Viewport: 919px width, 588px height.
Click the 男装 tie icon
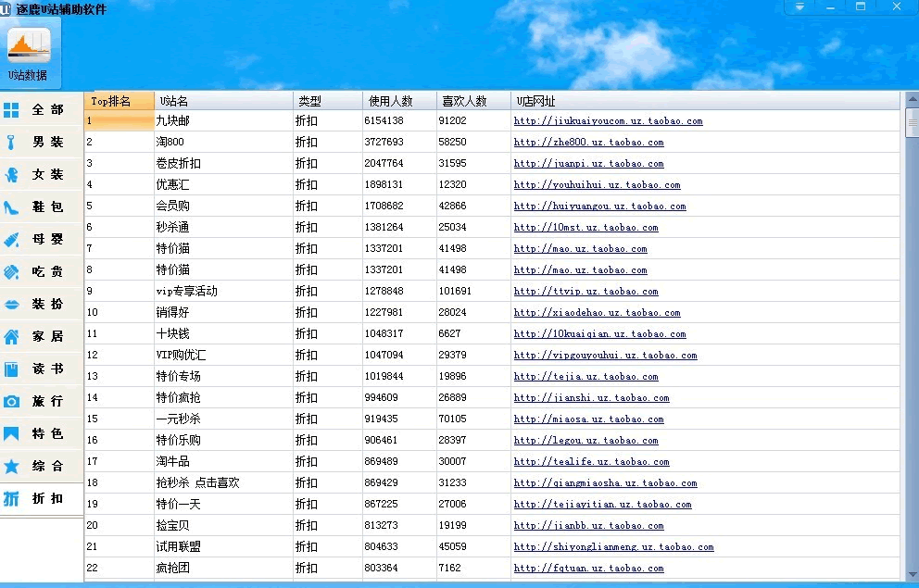pos(11,143)
